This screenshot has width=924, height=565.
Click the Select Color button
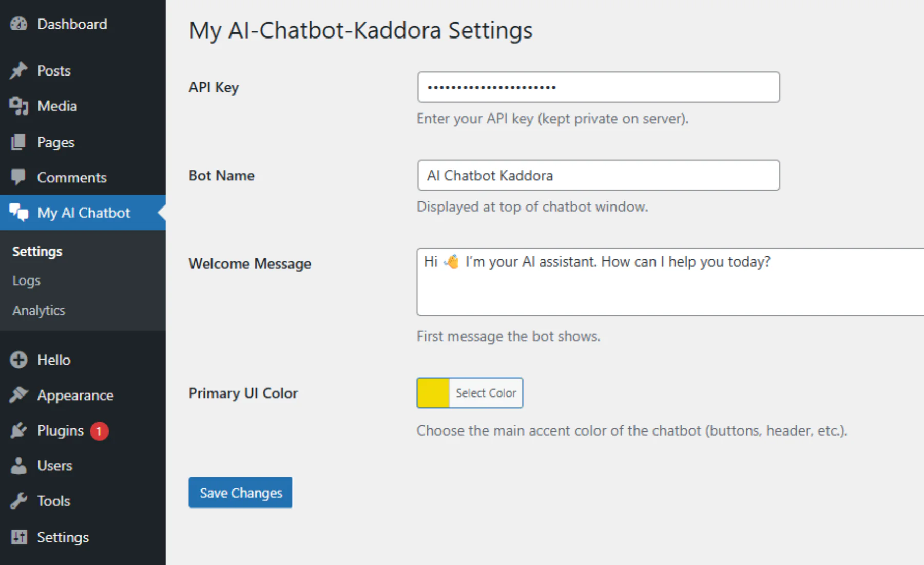coord(486,393)
